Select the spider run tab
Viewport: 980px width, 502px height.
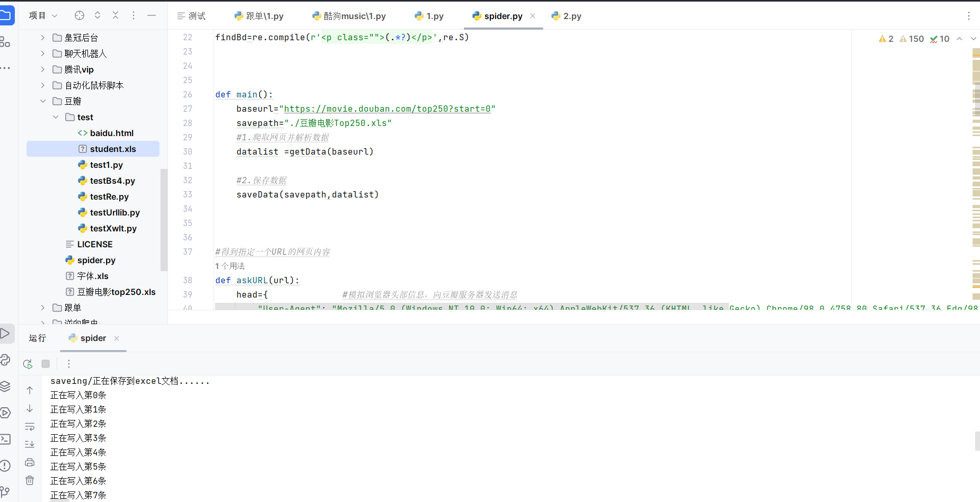click(x=87, y=338)
